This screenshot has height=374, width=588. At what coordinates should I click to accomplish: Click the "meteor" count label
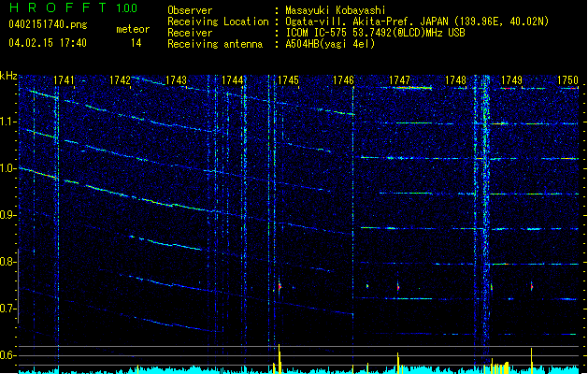pyautogui.click(x=133, y=29)
